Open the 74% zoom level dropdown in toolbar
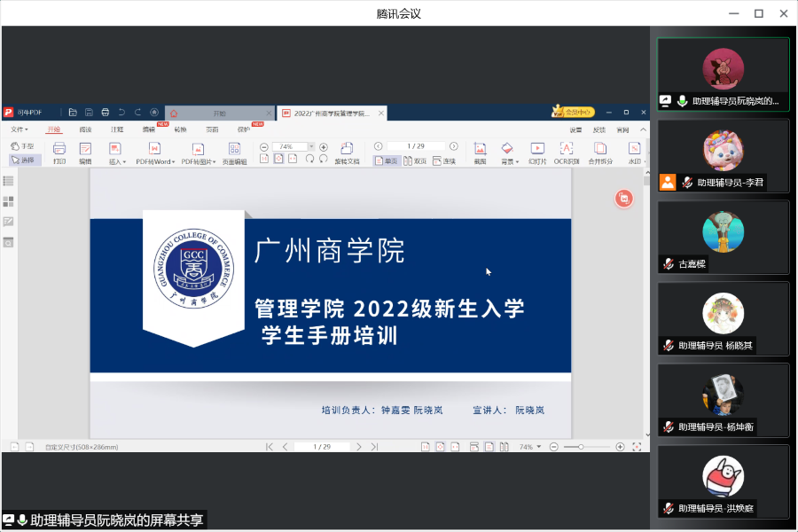The height and width of the screenshot is (532, 798). tap(311, 146)
